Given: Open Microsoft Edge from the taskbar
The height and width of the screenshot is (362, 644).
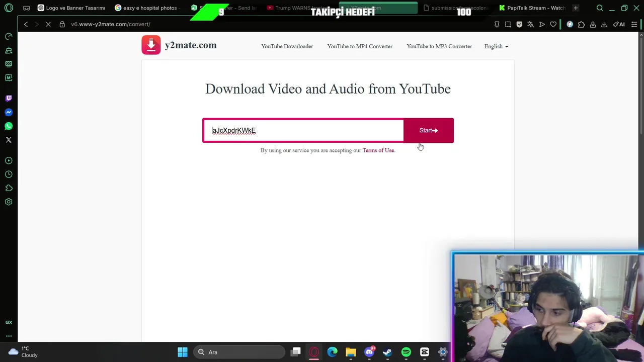Looking at the screenshot, I should pos(332,352).
